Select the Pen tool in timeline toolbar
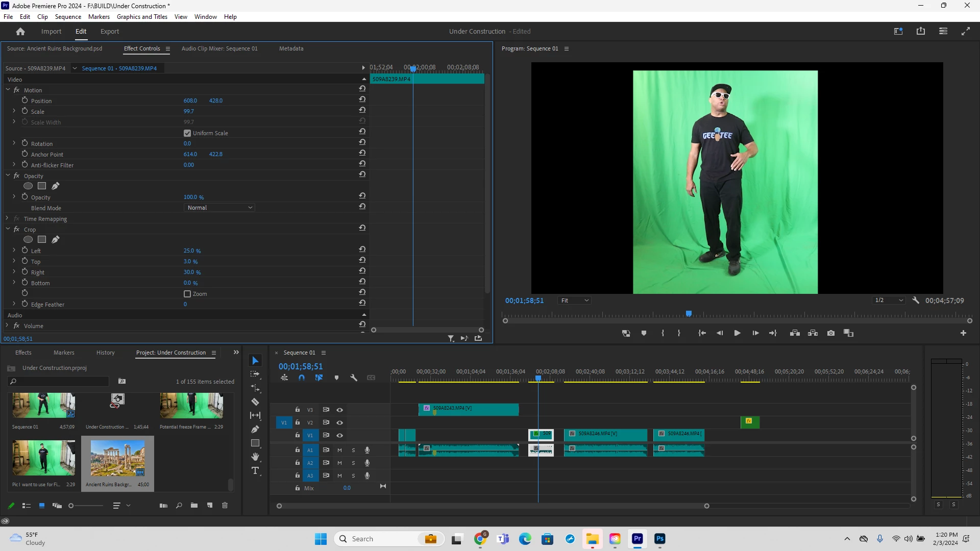This screenshot has width=980, height=551. pos(255,430)
